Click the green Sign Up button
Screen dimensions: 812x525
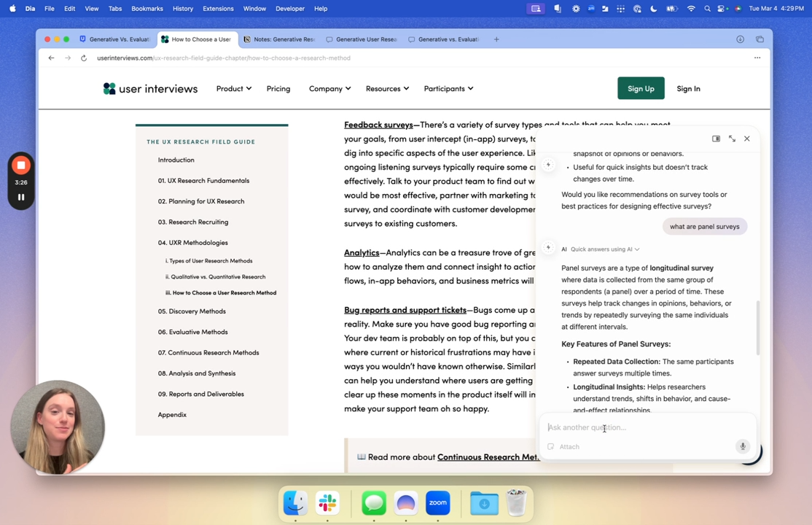click(641, 89)
